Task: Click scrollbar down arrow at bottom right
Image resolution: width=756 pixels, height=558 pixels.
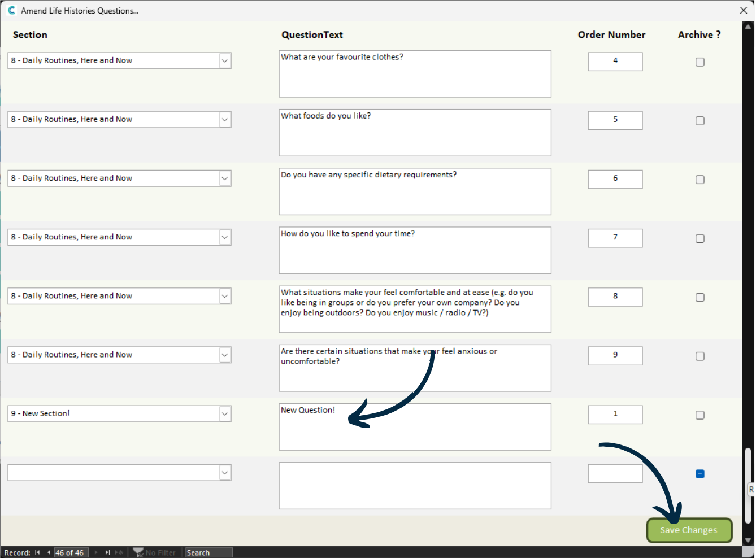Action: pyautogui.click(x=748, y=540)
